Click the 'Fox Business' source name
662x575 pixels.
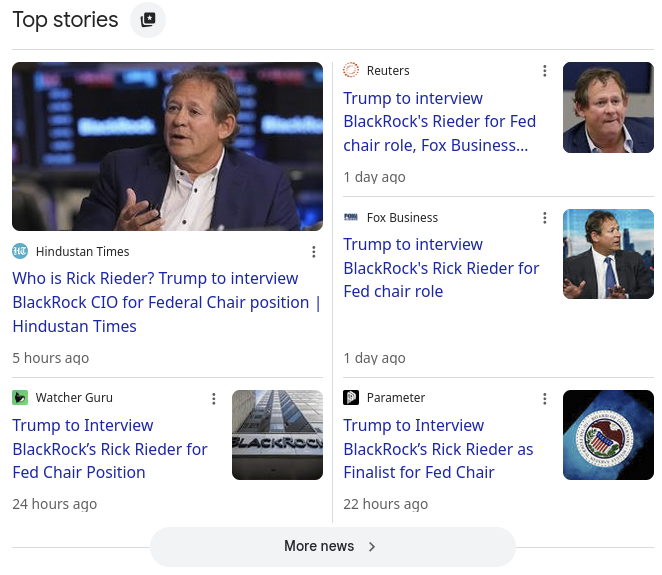coord(402,217)
